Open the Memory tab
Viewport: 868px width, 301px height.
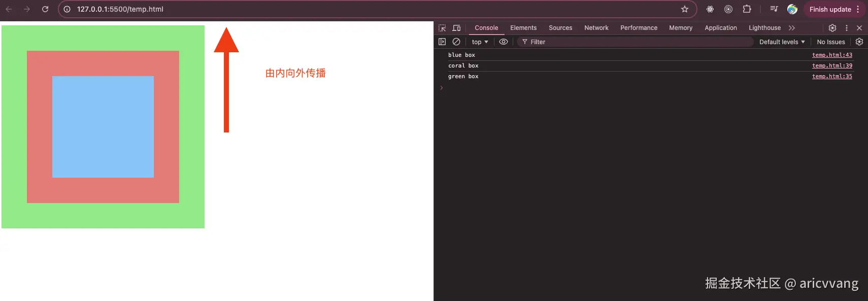[x=681, y=28]
